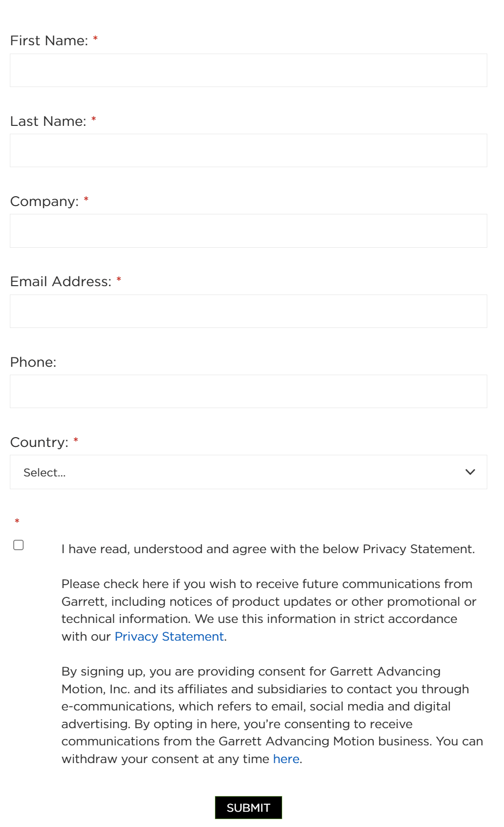This screenshot has height=827, width=504.
Task: Open the blue Privacy Statement link
Action: pos(169,636)
